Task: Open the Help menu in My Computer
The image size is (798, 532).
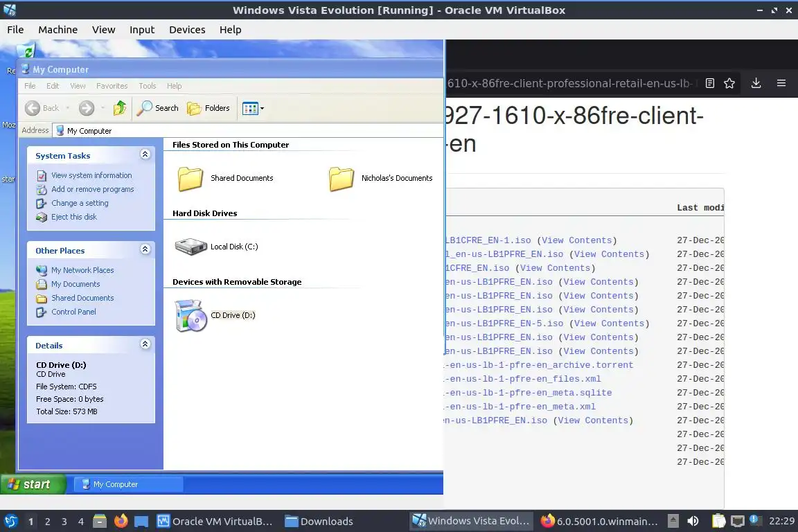Action: pos(174,85)
